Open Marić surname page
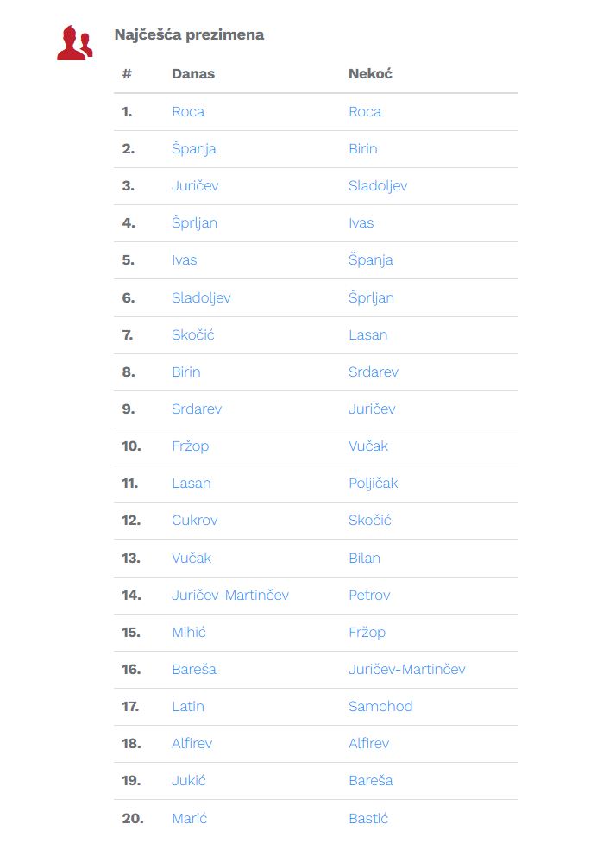Viewport: 603px width, 868px height. click(x=189, y=818)
